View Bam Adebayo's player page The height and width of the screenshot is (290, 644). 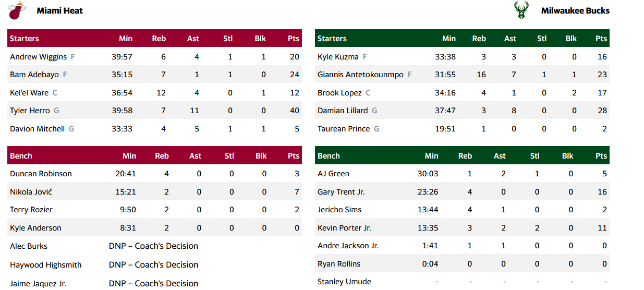(34, 75)
